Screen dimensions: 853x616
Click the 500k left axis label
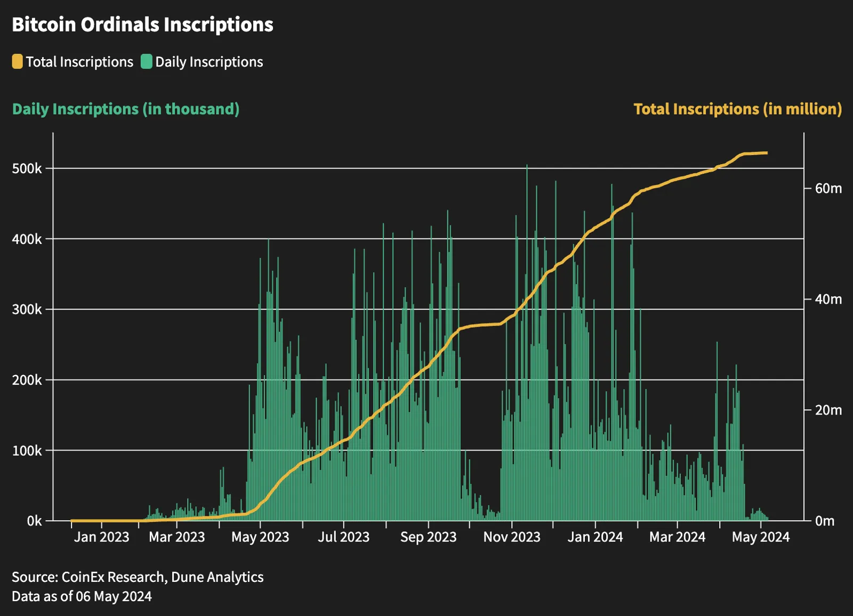(x=27, y=168)
